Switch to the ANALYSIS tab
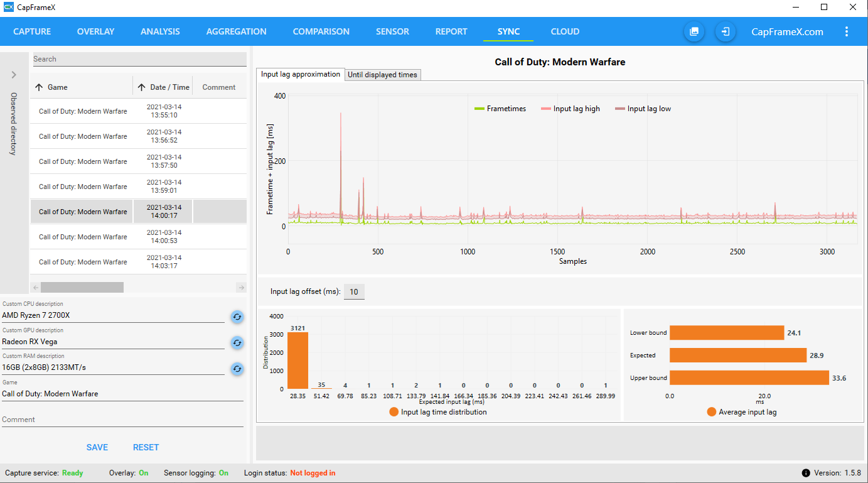 coord(160,31)
